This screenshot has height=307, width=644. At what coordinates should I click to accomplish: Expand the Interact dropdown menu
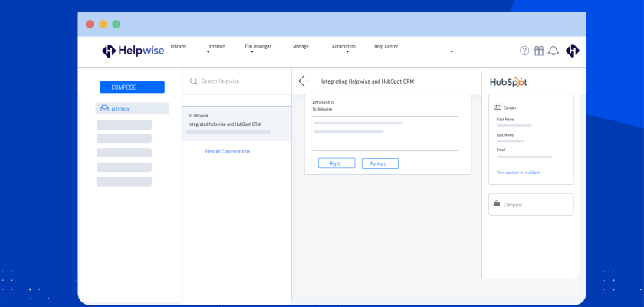point(216,47)
